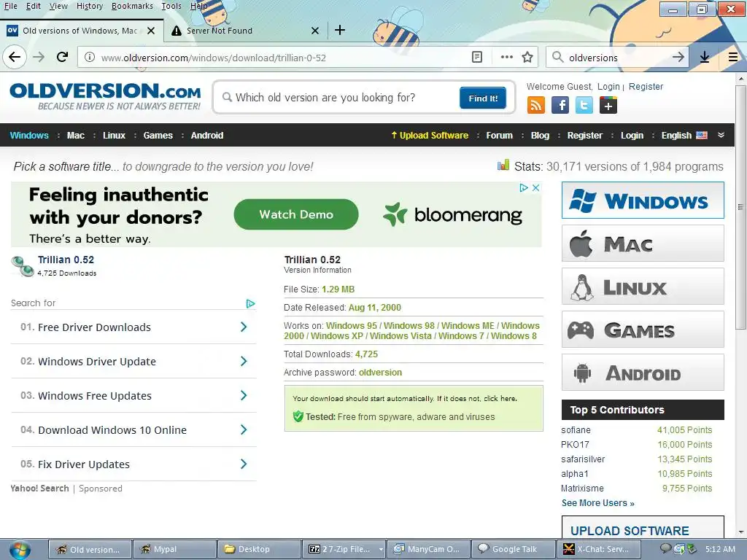Click the Find It! button
Viewport: 747px width, 560px height.
click(x=483, y=98)
